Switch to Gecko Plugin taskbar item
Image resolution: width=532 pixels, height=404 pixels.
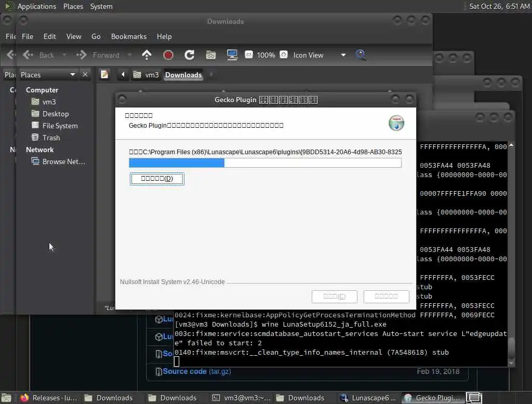(433, 398)
